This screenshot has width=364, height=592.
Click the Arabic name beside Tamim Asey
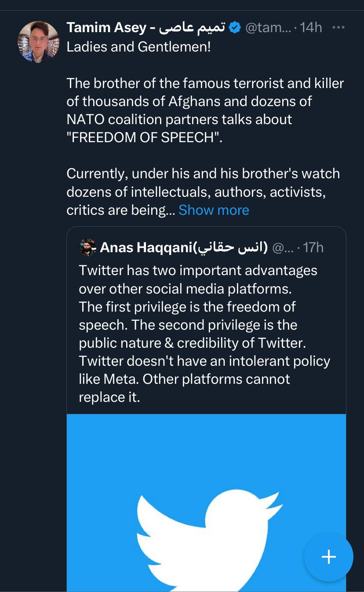pyautogui.click(x=191, y=28)
